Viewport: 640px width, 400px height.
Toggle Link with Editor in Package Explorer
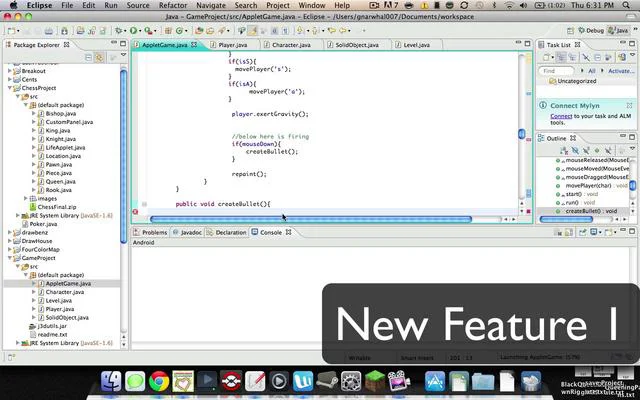click(99, 58)
